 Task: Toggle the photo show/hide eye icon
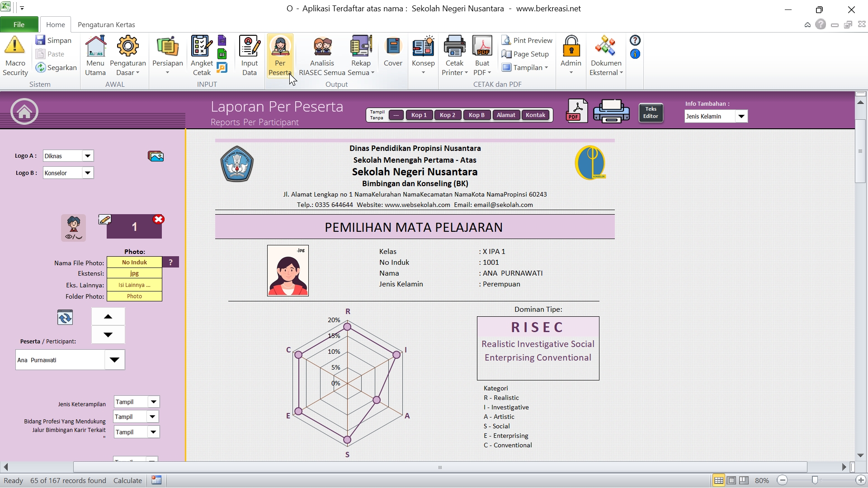(x=73, y=228)
